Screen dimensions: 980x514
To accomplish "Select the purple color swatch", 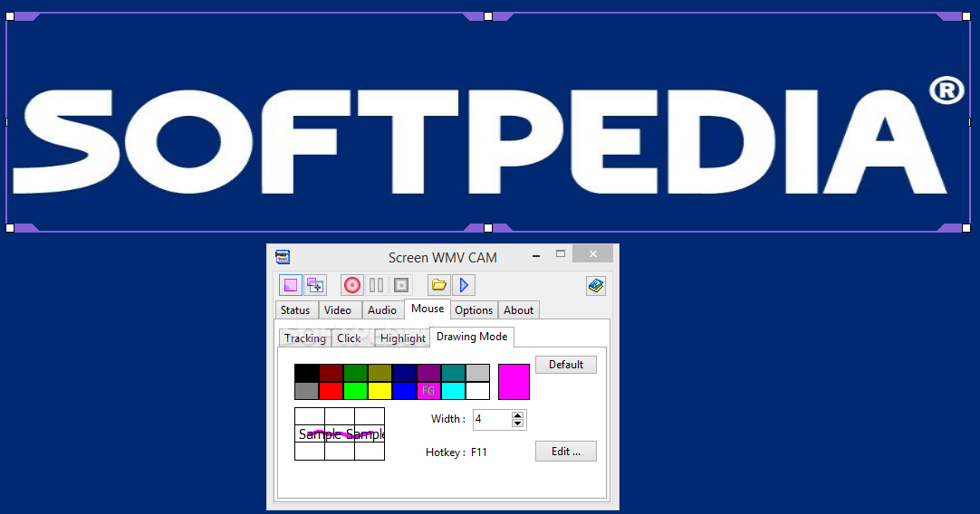I will point(428,373).
